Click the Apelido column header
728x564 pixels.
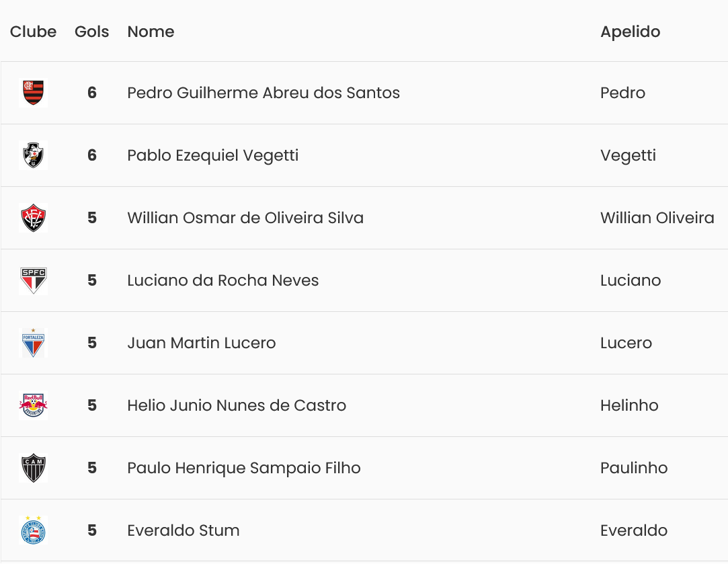(630, 32)
